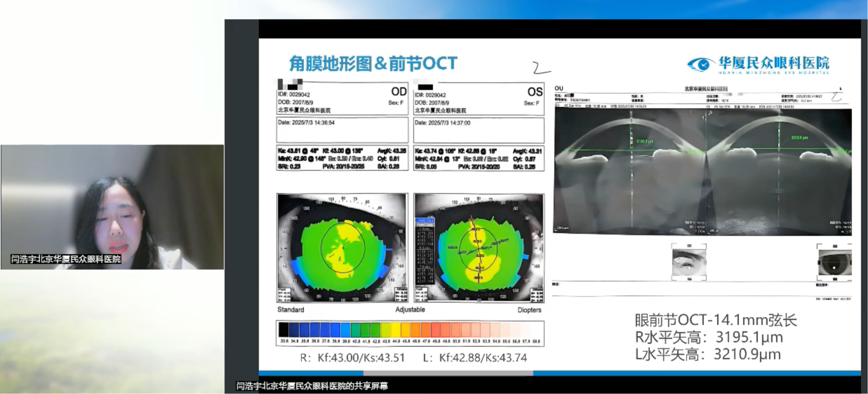Viewport: 868px width, 394px height.
Task: Click the OD label in the patient header
Action: [x=399, y=92]
